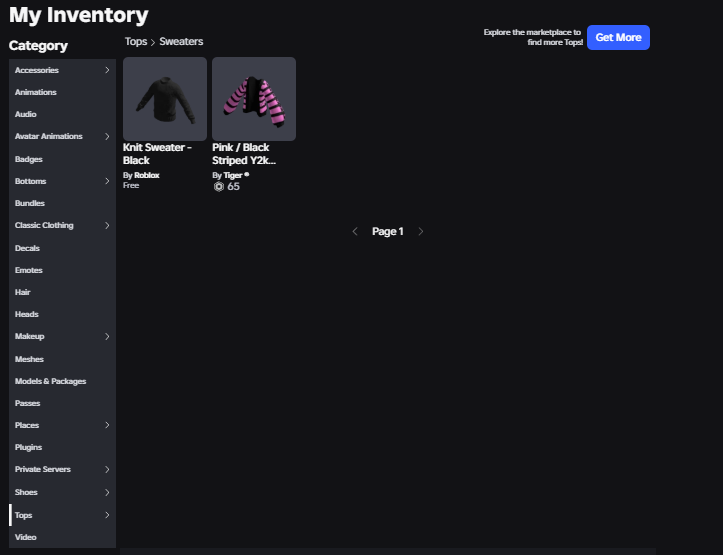Open the Decals category
Image resolution: width=723 pixels, height=555 pixels.
[x=62, y=248]
